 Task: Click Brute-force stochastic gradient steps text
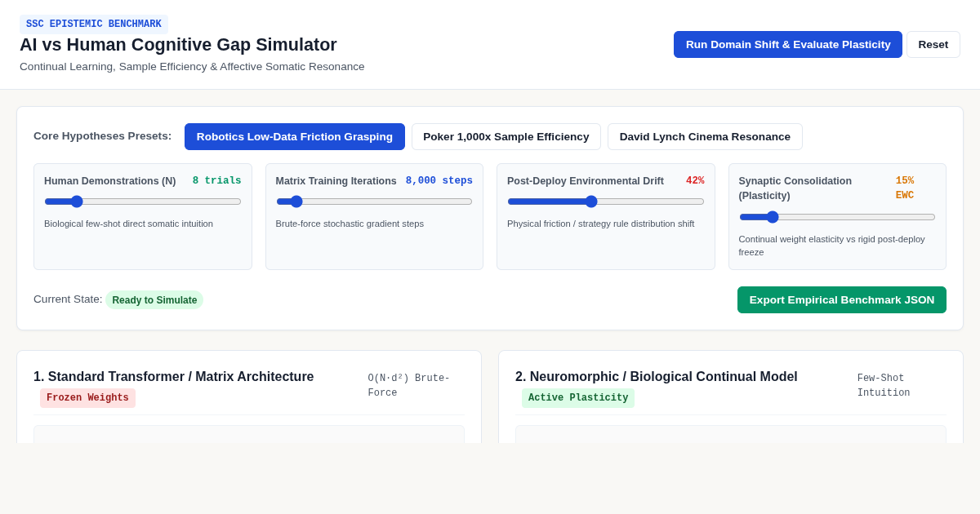[350, 224]
